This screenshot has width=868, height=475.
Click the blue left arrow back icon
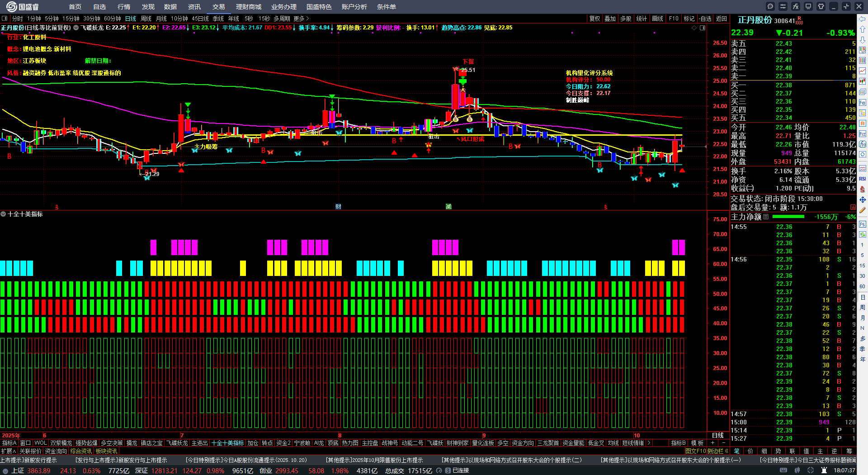click(x=863, y=19)
